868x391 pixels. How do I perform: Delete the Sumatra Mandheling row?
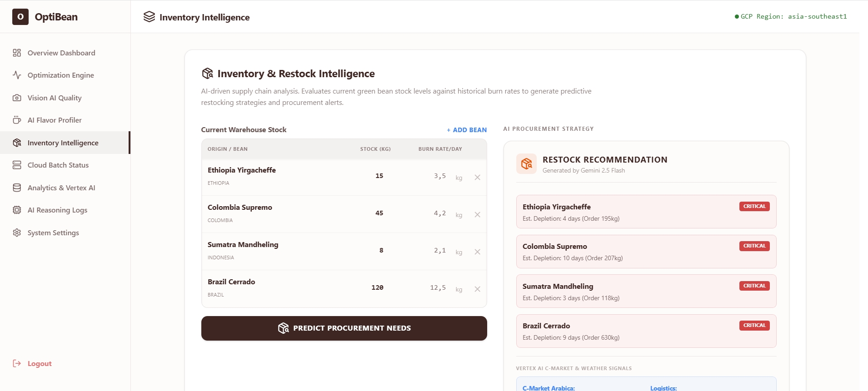pyautogui.click(x=477, y=252)
